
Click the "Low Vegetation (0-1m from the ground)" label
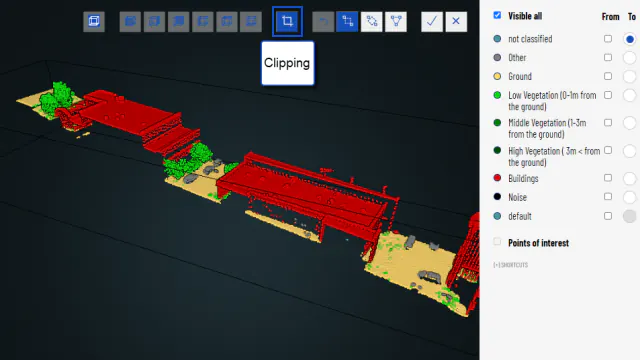coord(552,101)
